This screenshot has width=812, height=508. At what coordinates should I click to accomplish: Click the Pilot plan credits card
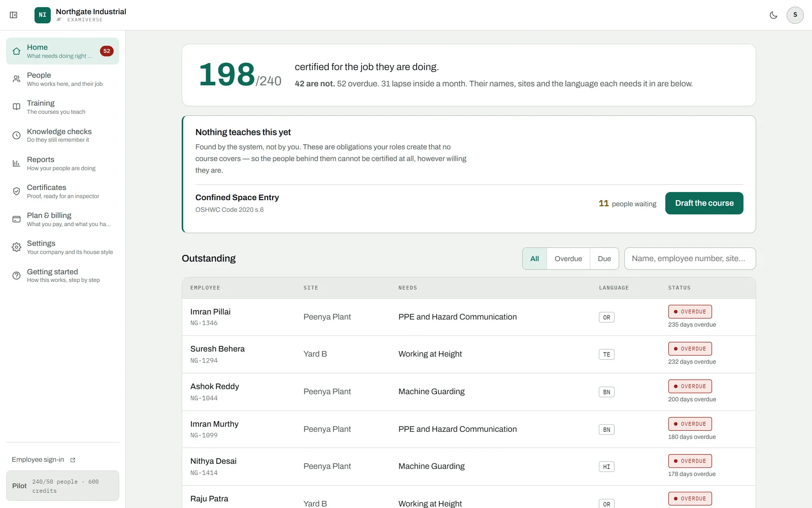click(62, 486)
